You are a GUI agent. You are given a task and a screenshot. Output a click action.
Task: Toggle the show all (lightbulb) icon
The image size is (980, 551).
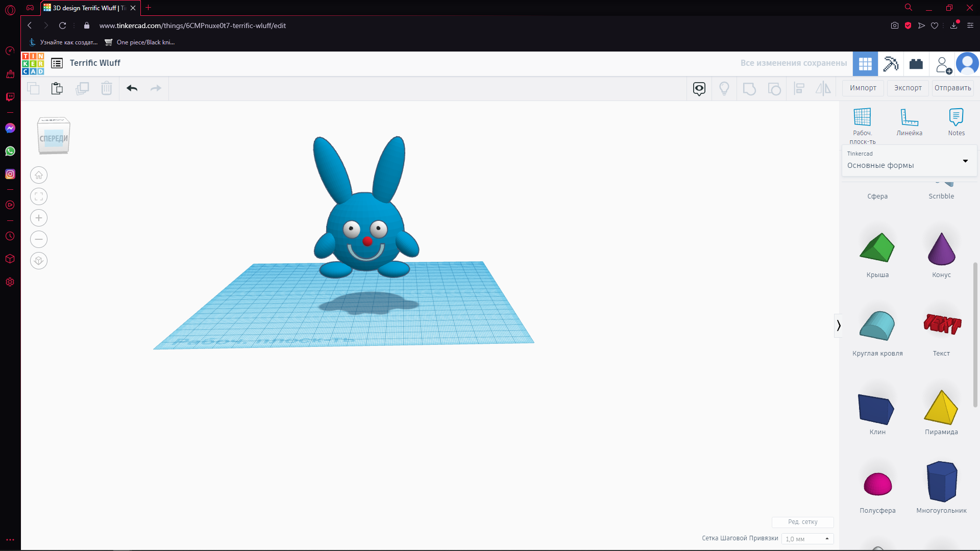(724, 88)
